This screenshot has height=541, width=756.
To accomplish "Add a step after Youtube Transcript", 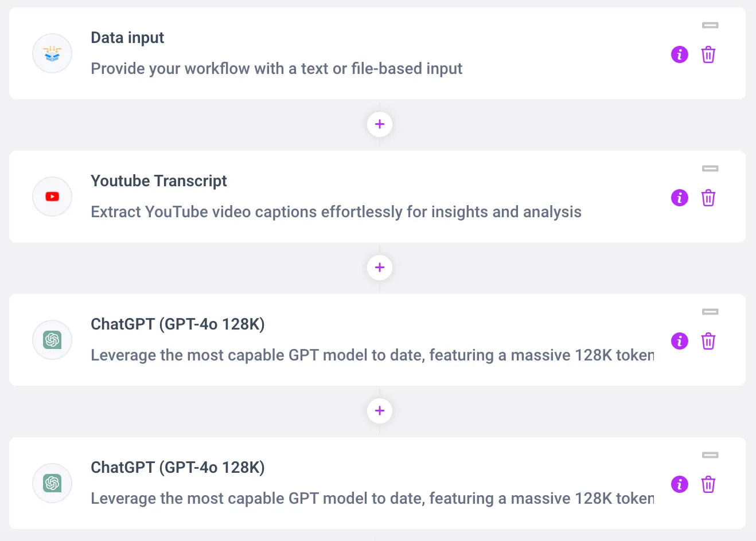I will (x=380, y=268).
